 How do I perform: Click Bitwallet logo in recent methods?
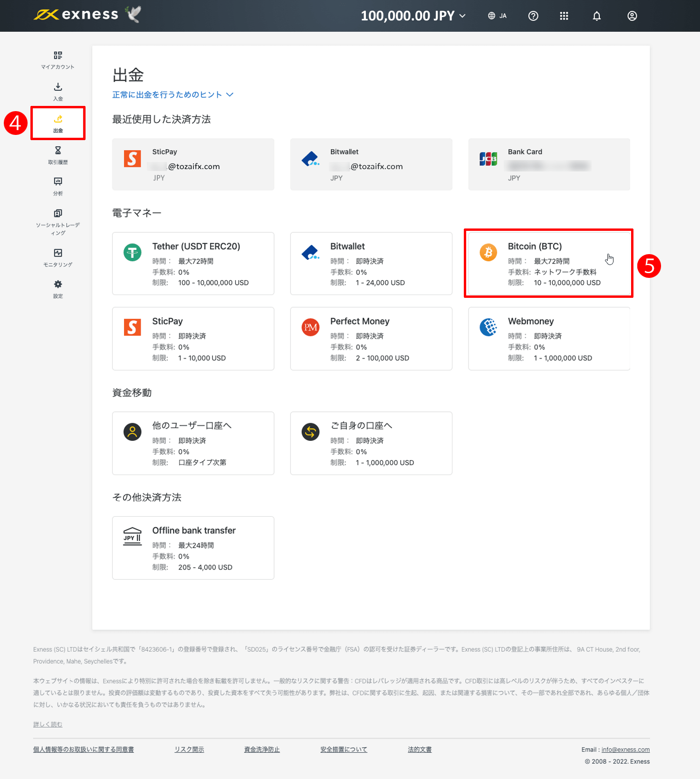[x=311, y=159]
